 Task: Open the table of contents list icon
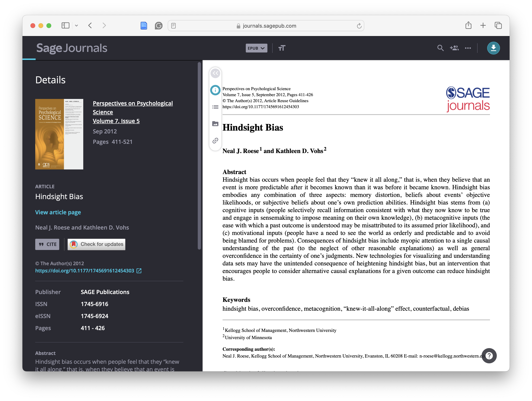pyautogui.click(x=215, y=107)
